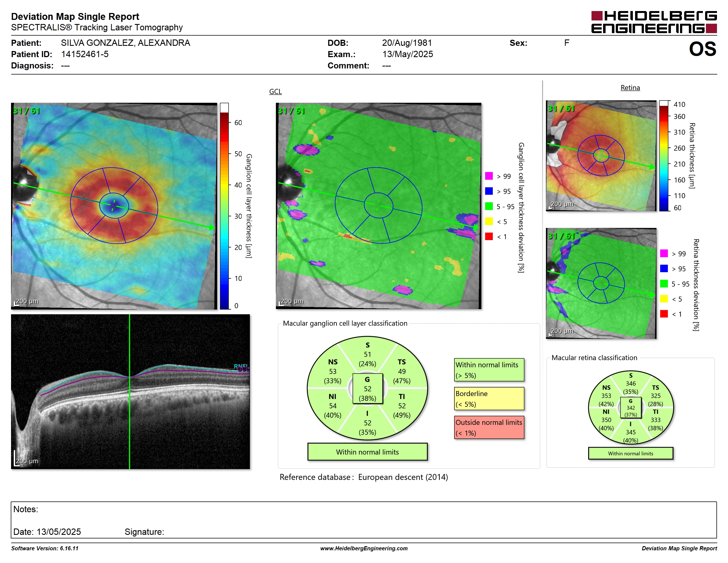Click the DOB value '20/Aug/1981'
Viewport: 728px width, 563px height.
click(407, 43)
